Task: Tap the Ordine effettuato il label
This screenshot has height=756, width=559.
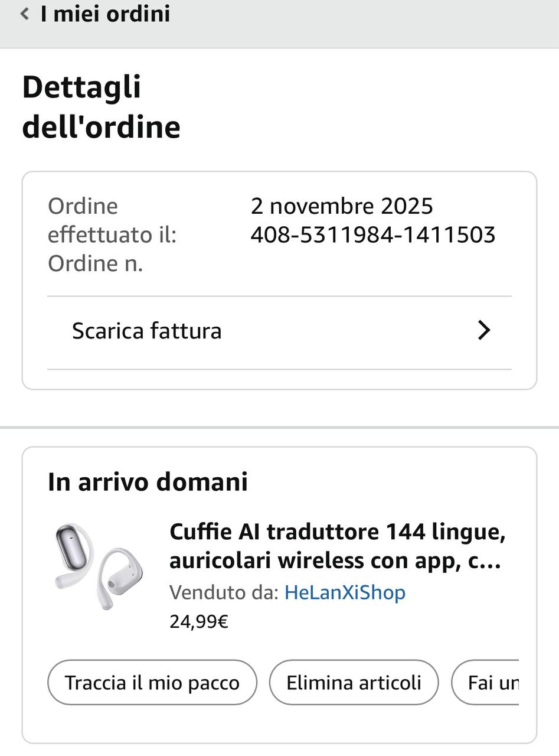Action: pyautogui.click(x=112, y=220)
